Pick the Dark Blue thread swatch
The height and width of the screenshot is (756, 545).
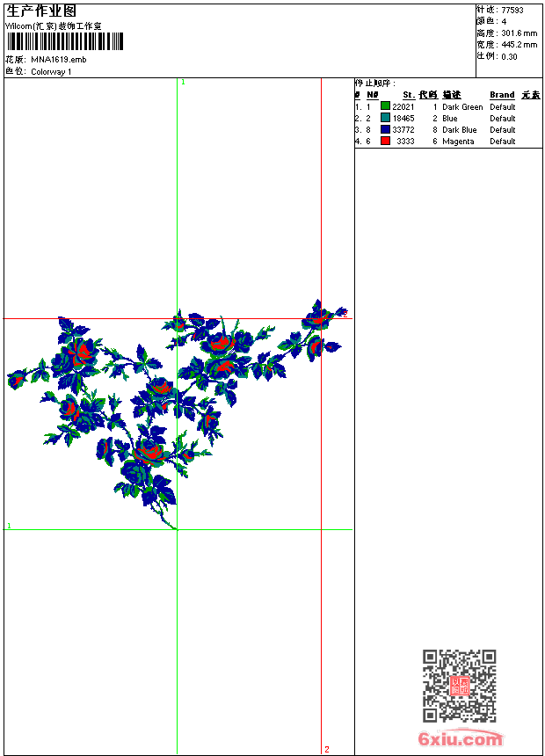point(385,129)
